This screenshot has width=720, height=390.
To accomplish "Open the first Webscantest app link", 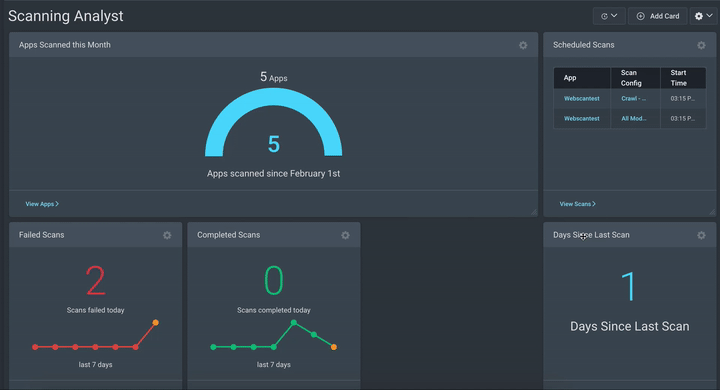I will tap(581, 98).
